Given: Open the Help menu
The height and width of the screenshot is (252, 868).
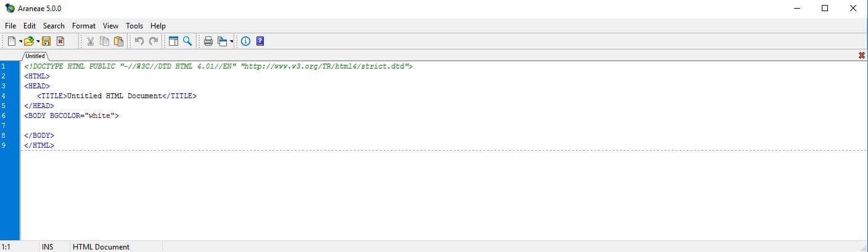Looking at the screenshot, I should [x=158, y=26].
